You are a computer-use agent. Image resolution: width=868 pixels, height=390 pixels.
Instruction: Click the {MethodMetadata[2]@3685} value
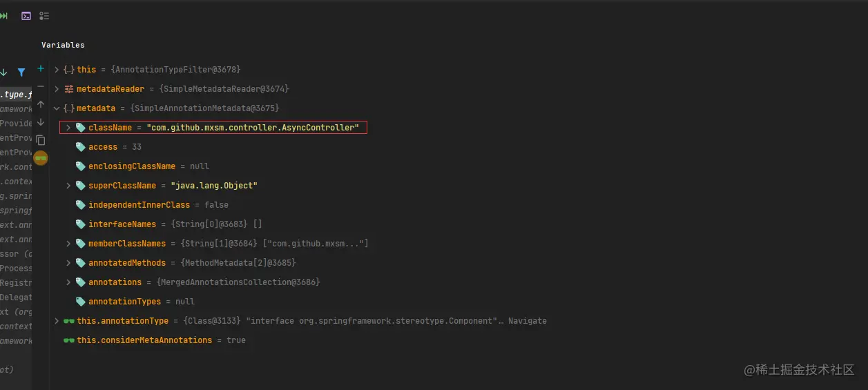pos(238,263)
